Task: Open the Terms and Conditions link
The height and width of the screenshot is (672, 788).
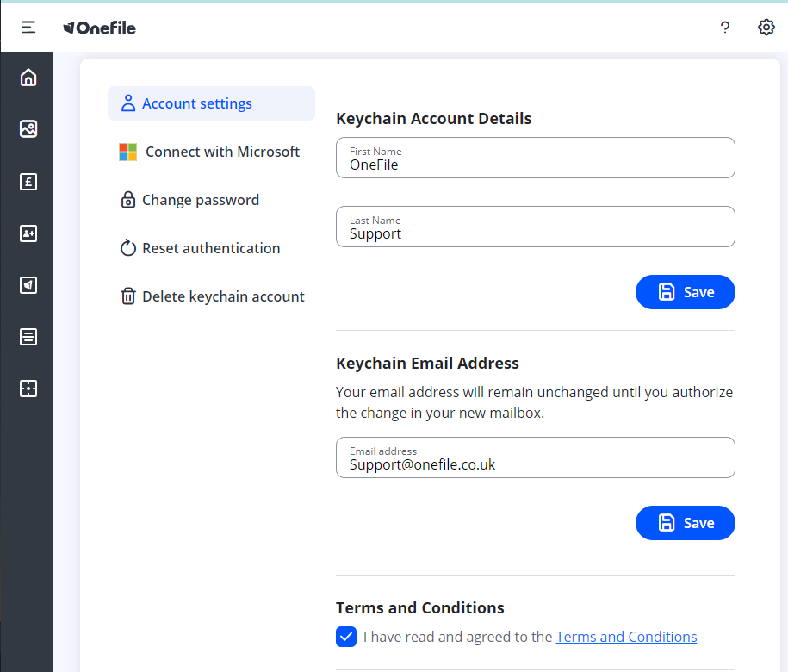Action: [626, 637]
